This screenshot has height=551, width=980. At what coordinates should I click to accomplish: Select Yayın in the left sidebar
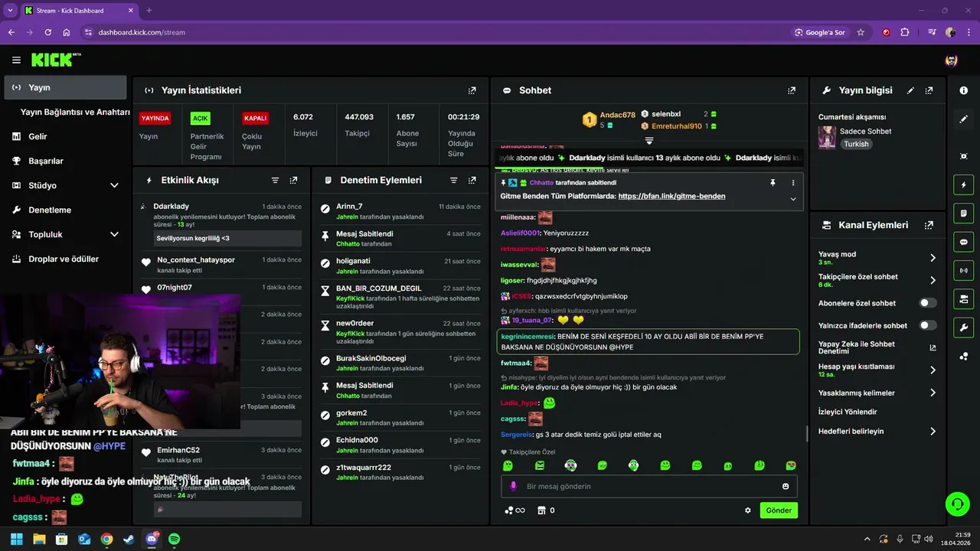click(65, 87)
